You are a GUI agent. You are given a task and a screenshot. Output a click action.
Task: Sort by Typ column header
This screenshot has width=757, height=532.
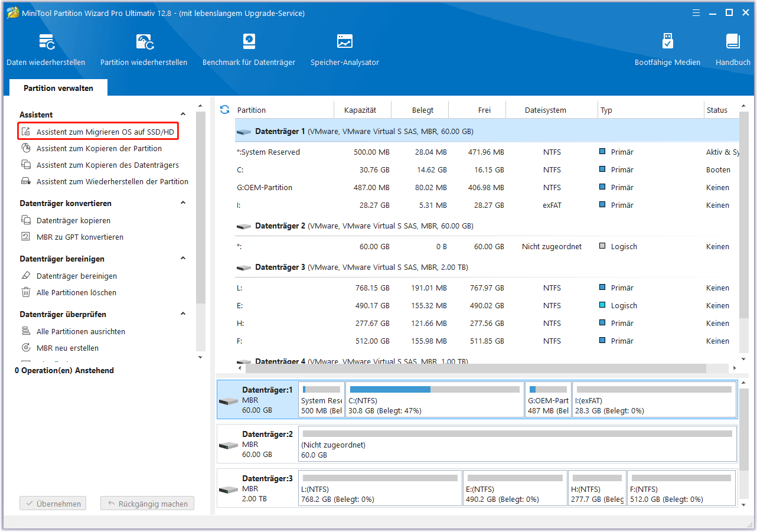(x=650, y=110)
